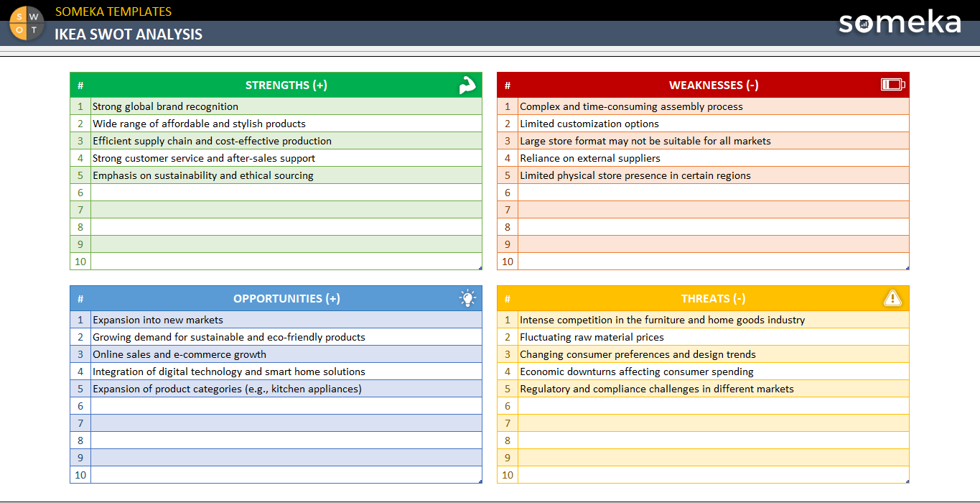980x503 pixels.
Task: Click the circular SWOT pie logo
Action: tap(25, 24)
